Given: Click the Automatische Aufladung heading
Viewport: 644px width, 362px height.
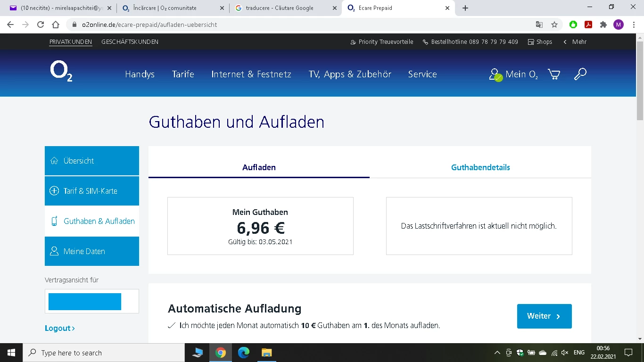Looking at the screenshot, I should [234, 309].
